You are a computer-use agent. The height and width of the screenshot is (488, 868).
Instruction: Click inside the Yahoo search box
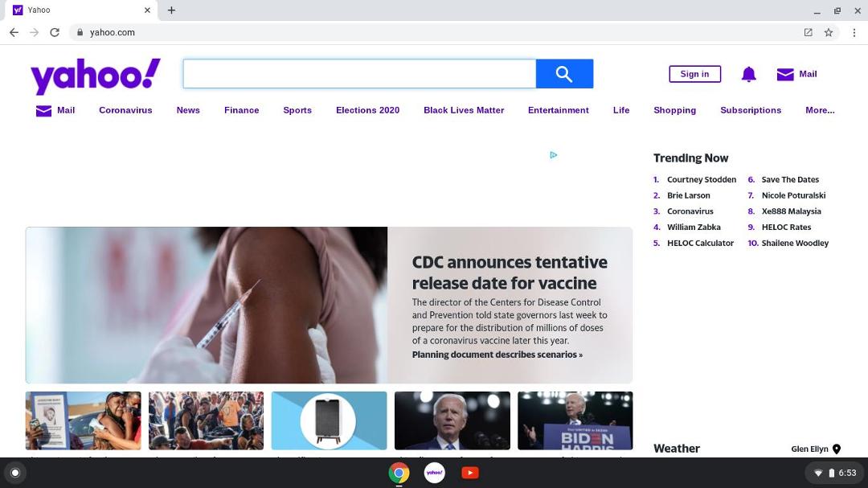(x=359, y=74)
